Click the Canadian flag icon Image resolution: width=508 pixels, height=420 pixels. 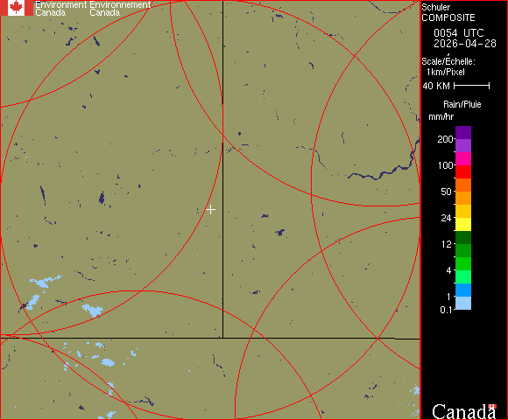[17, 8]
